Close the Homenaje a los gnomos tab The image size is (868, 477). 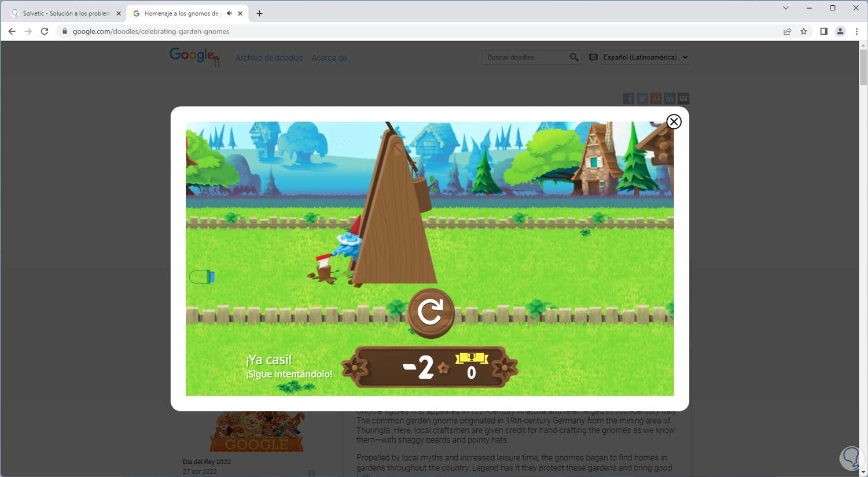[240, 13]
